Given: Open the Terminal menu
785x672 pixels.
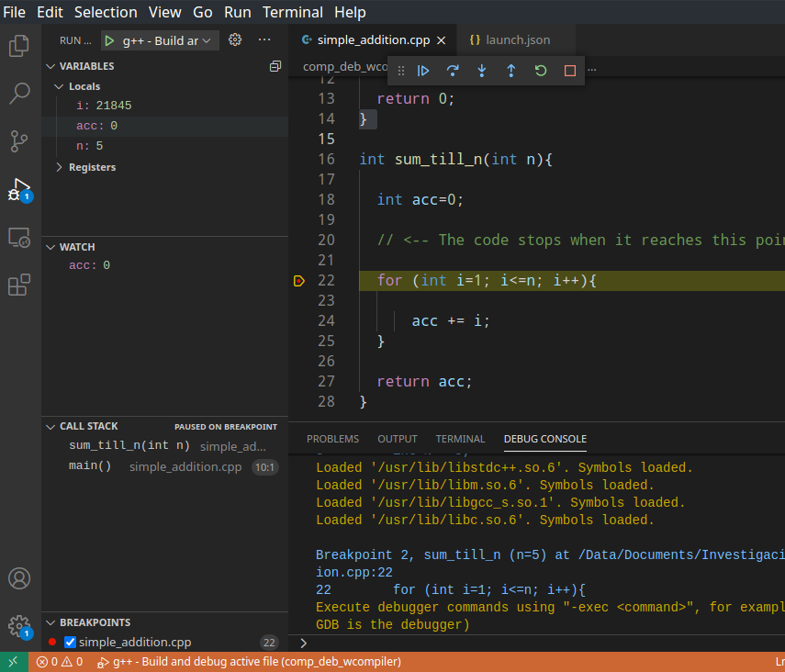Looking at the screenshot, I should [x=293, y=12].
